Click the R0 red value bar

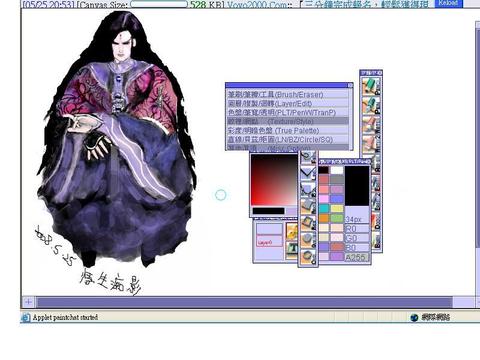[357, 229]
